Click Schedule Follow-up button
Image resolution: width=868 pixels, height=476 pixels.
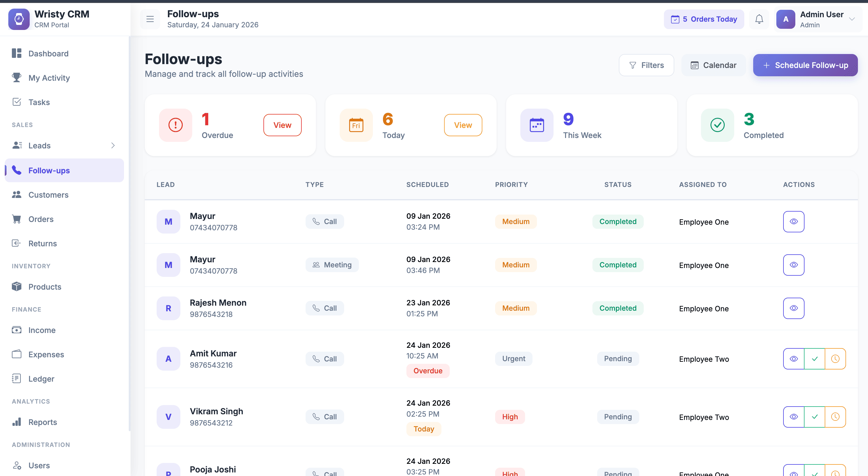pyautogui.click(x=805, y=65)
